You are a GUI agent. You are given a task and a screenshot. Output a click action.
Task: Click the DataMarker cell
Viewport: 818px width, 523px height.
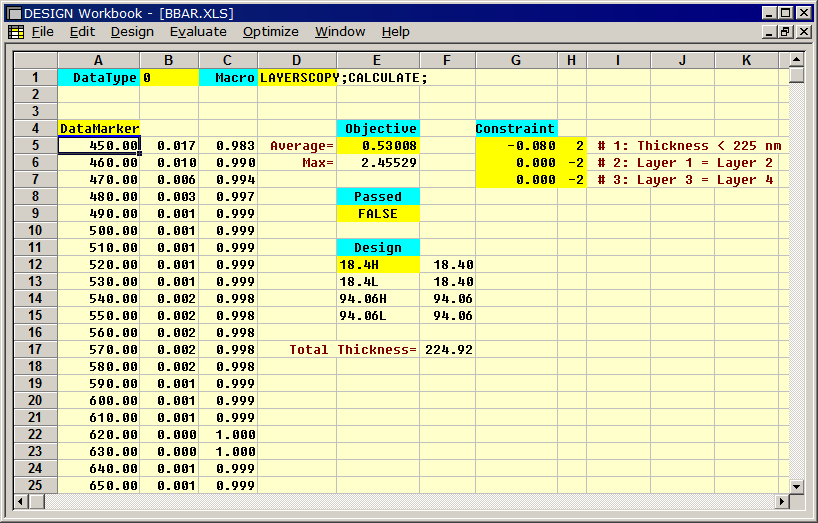click(x=99, y=129)
